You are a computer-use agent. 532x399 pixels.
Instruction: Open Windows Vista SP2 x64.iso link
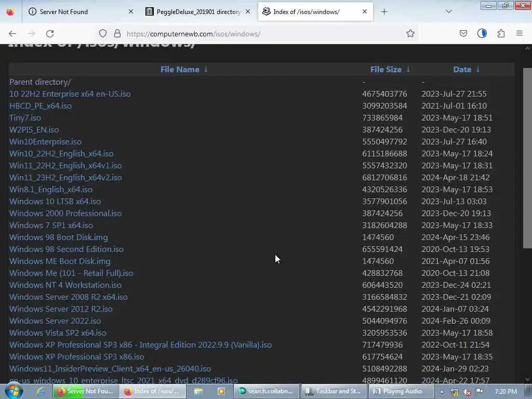[x=58, y=333]
